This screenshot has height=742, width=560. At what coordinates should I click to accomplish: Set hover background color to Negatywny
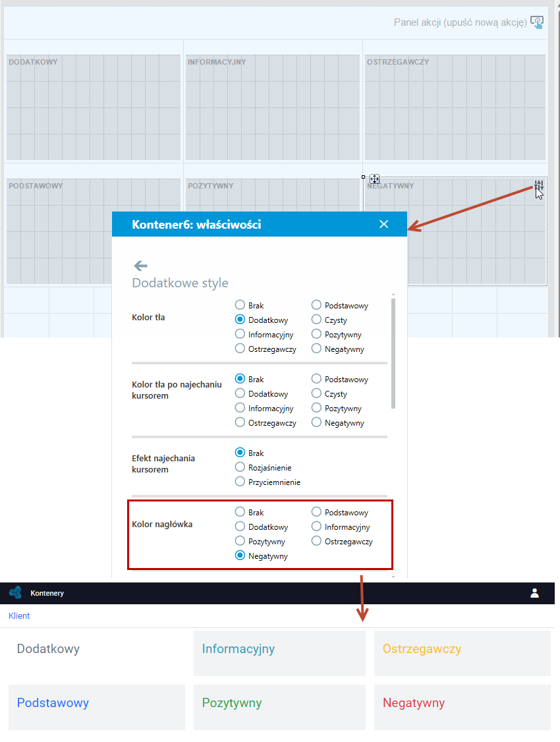316,422
